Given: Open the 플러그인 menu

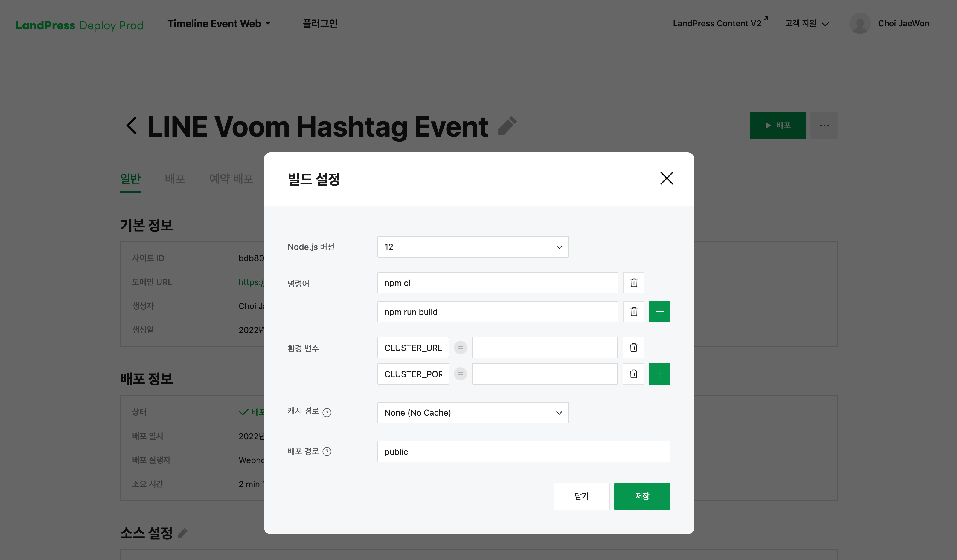Looking at the screenshot, I should (x=320, y=24).
